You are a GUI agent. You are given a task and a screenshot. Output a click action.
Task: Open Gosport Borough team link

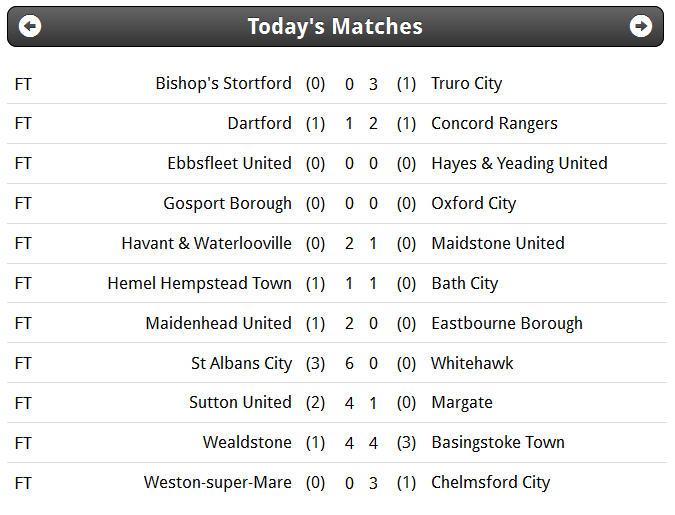(x=227, y=204)
